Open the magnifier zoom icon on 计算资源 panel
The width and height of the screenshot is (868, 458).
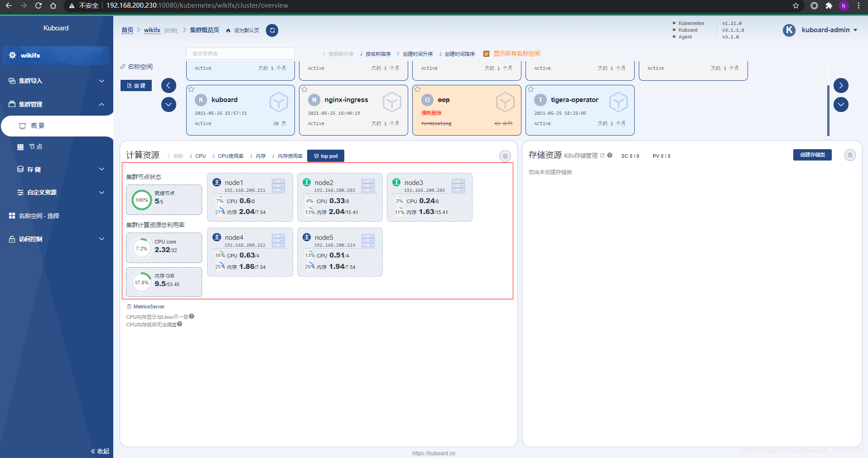[505, 156]
